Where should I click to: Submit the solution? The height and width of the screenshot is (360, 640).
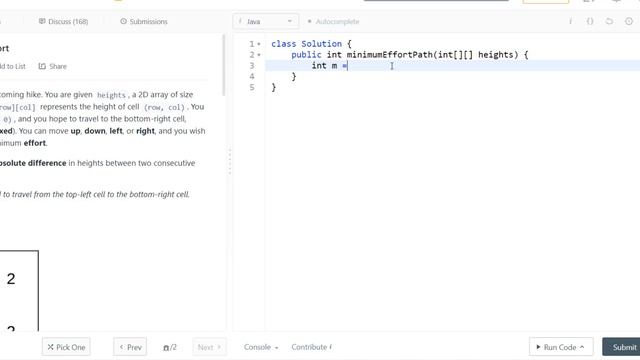click(x=622, y=347)
